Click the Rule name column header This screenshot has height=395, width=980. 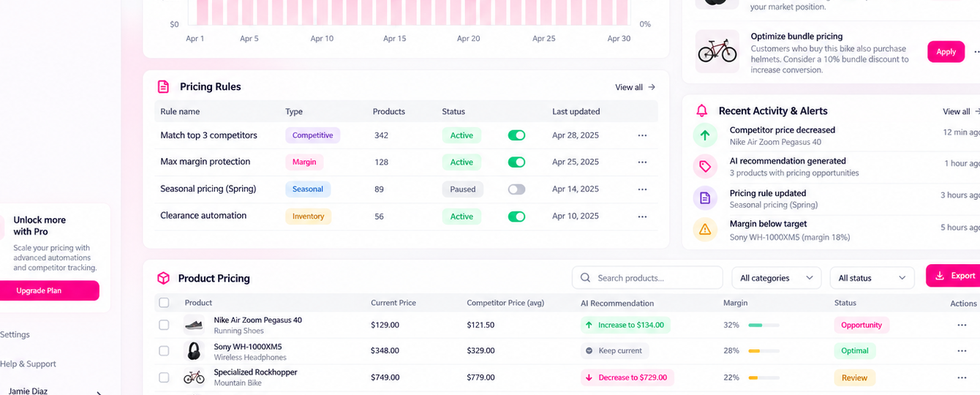tap(180, 112)
